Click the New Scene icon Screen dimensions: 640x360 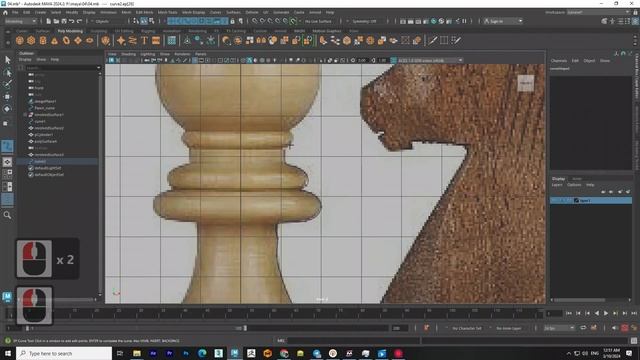(49, 21)
